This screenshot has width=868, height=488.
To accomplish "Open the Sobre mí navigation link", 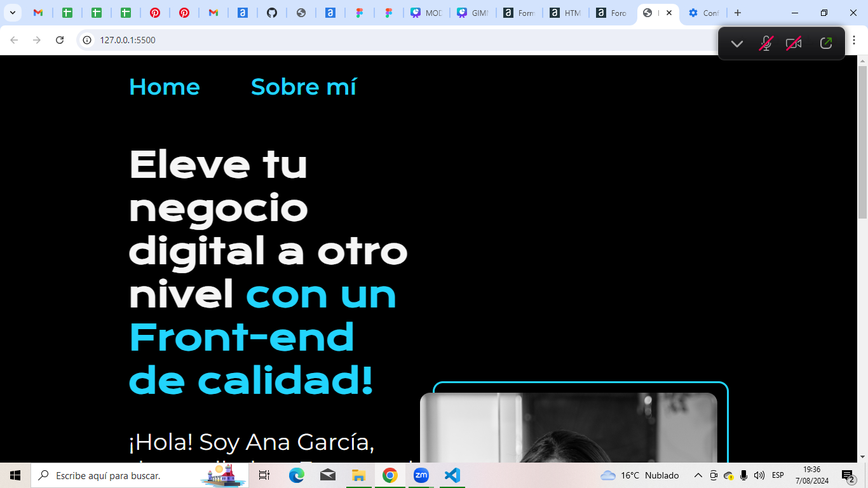I will (304, 87).
